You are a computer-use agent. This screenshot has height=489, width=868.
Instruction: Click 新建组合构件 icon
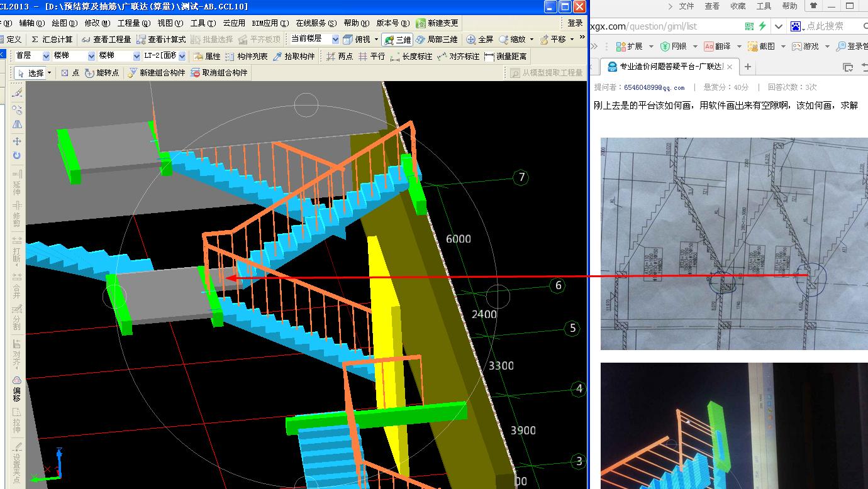tap(132, 73)
